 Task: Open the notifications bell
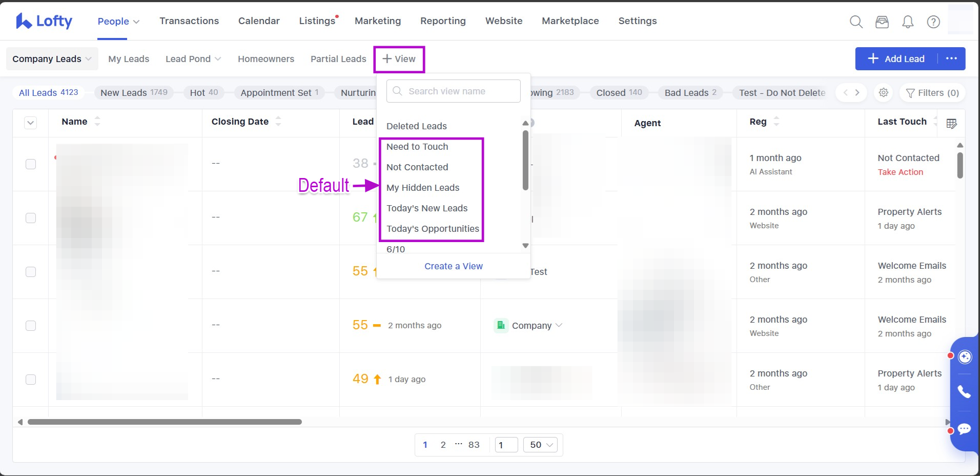[x=908, y=22]
